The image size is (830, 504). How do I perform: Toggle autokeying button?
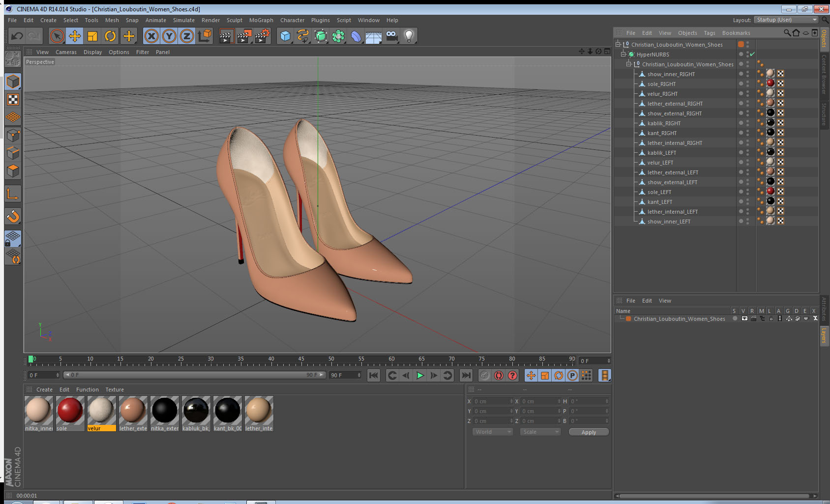tap(499, 375)
